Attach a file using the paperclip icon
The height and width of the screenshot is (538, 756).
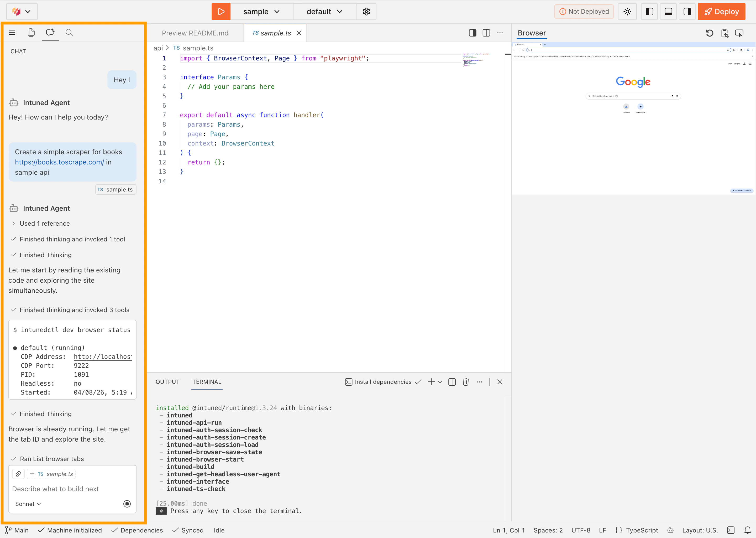tap(18, 474)
